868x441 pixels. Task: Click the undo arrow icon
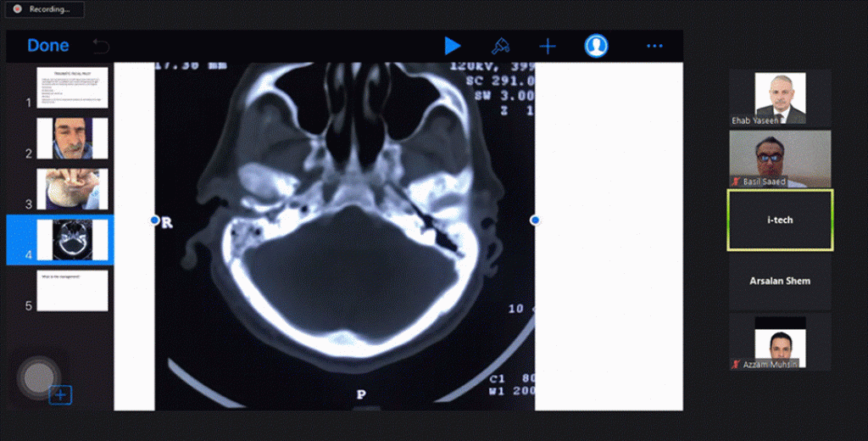coord(101,46)
